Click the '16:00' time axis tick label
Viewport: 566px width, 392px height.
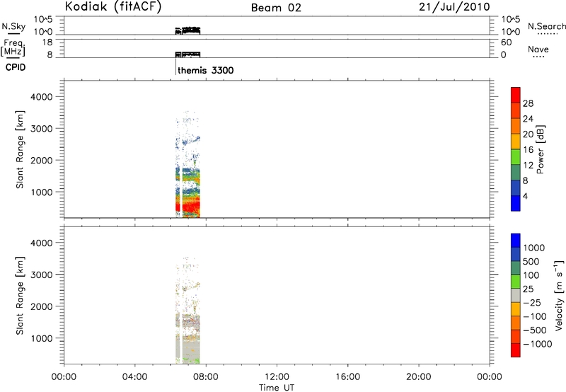[x=347, y=377]
